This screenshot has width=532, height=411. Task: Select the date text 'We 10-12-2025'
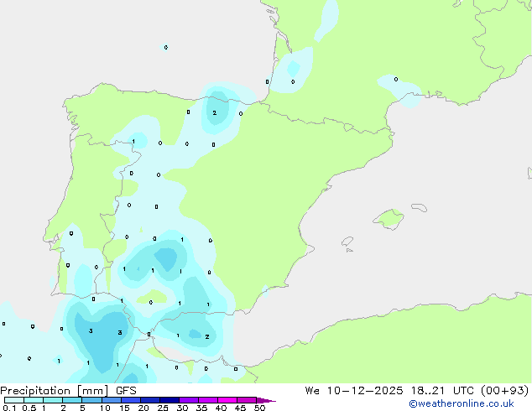[354, 390]
